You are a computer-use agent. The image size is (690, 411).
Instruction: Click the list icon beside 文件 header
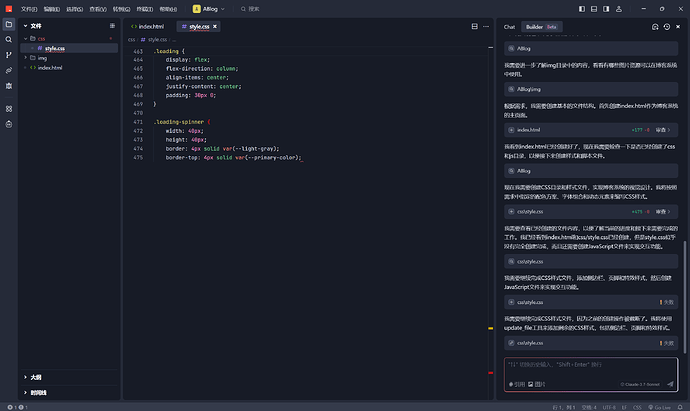[x=112, y=26]
